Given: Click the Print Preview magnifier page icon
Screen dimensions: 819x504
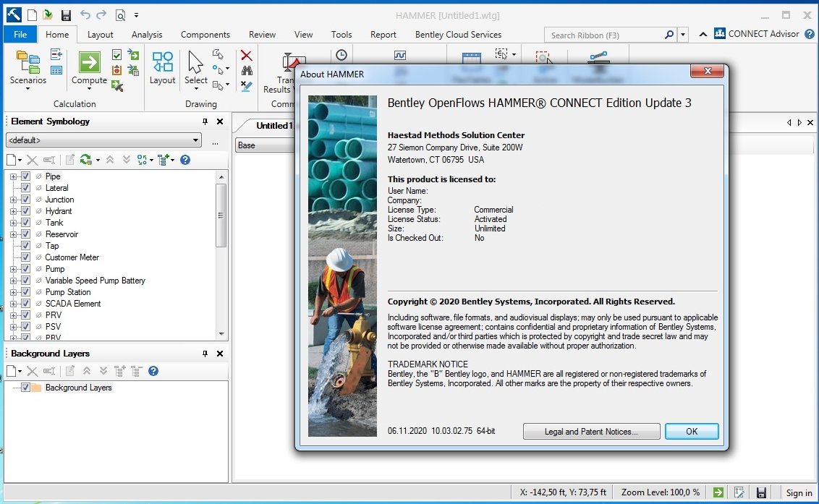Looking at the screenshot, I should (120, 15).
